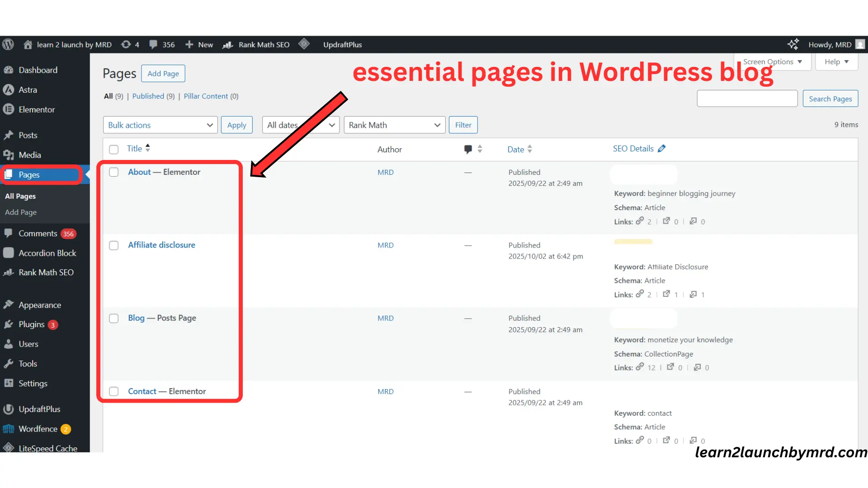Open the Contact page title link

click(x=142, y=391)
